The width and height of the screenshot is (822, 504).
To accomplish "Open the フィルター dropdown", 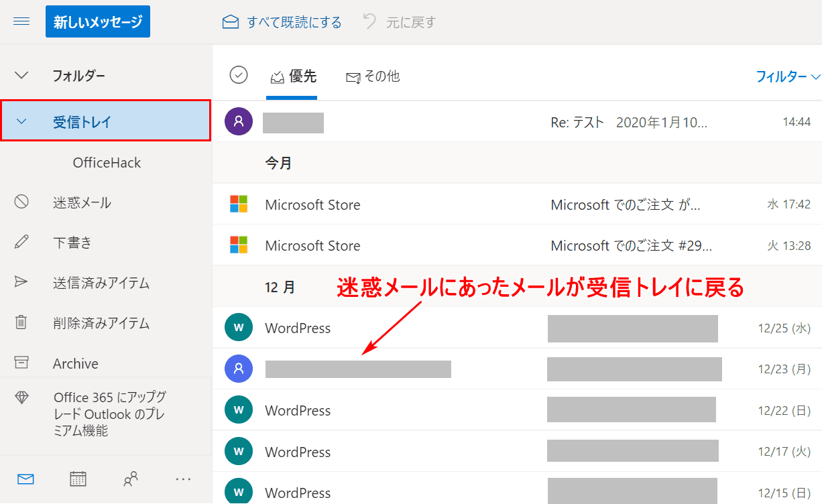I will 788,76.
